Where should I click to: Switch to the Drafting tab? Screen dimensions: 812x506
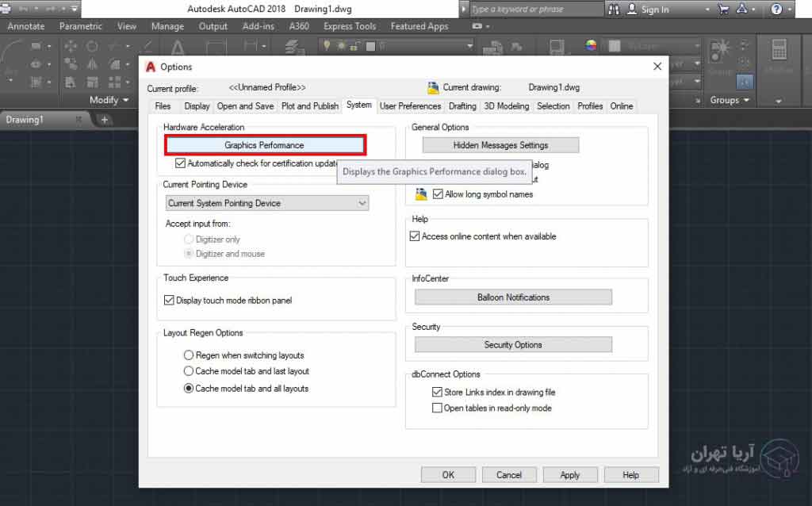(462, 106)
